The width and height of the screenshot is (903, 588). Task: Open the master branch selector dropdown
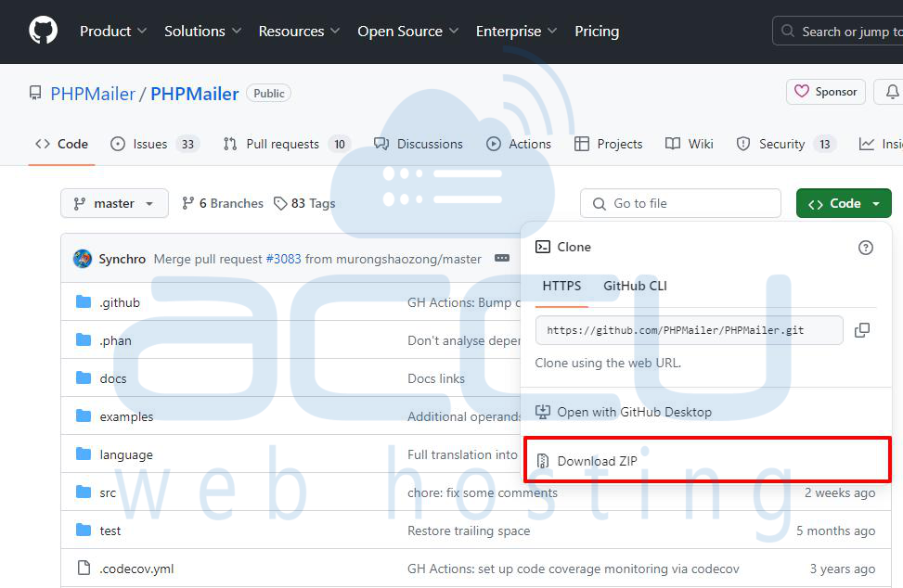pos(114,204)
